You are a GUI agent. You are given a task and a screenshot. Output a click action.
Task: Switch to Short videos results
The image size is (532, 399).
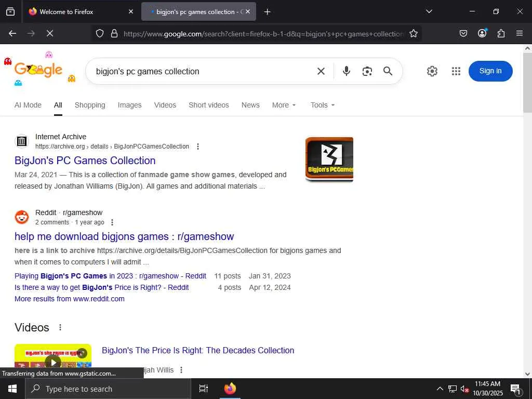(209, 105)
